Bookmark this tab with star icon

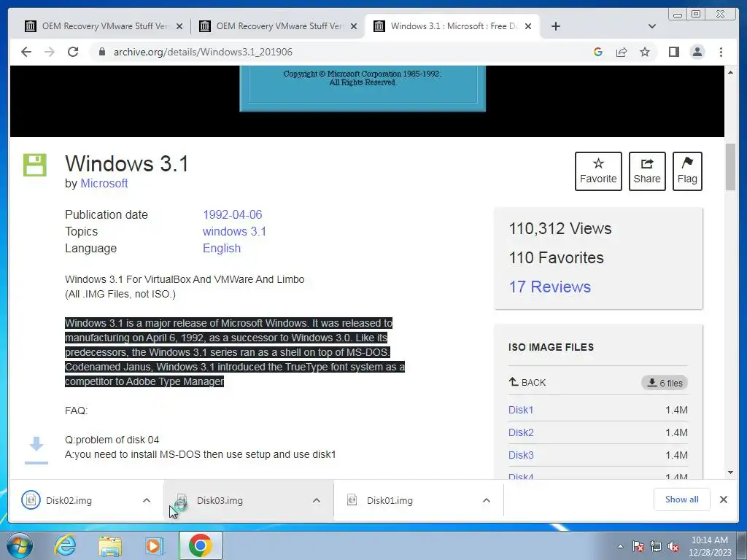click(645, 52)
